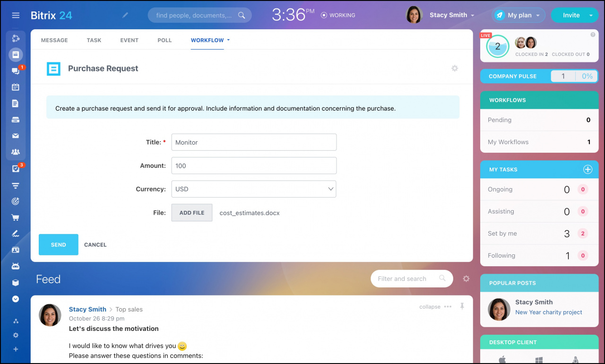Screen dimensions: 605x364
Task: Switch to the POLL tab
Action: coord(164,40)
